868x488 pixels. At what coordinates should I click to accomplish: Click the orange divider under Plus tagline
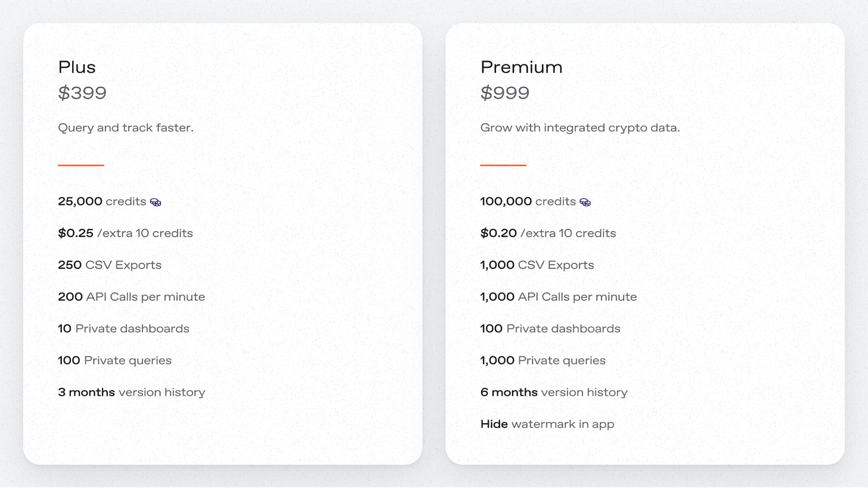click(x=81, y=165)
